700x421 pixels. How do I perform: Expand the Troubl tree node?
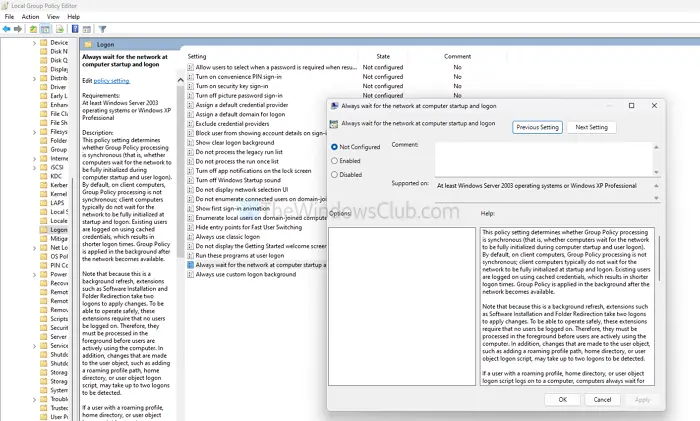tap(34, 400)
